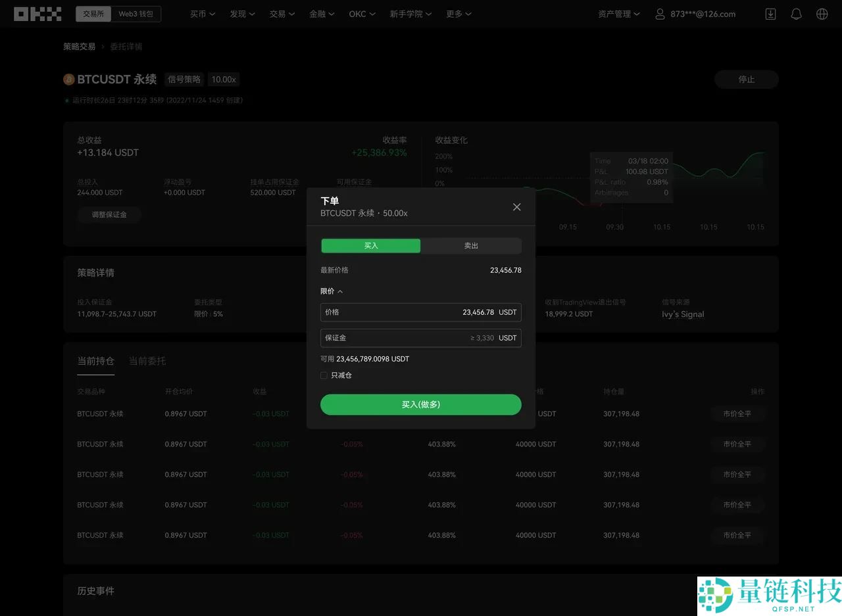
Task: Close the 下单 order dialog
Action: click(516, 206)
